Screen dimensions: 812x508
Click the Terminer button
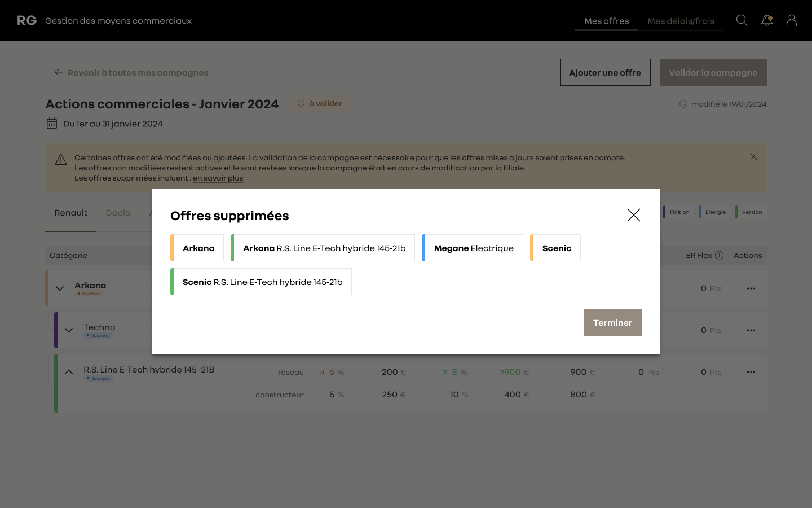[613, 322]
